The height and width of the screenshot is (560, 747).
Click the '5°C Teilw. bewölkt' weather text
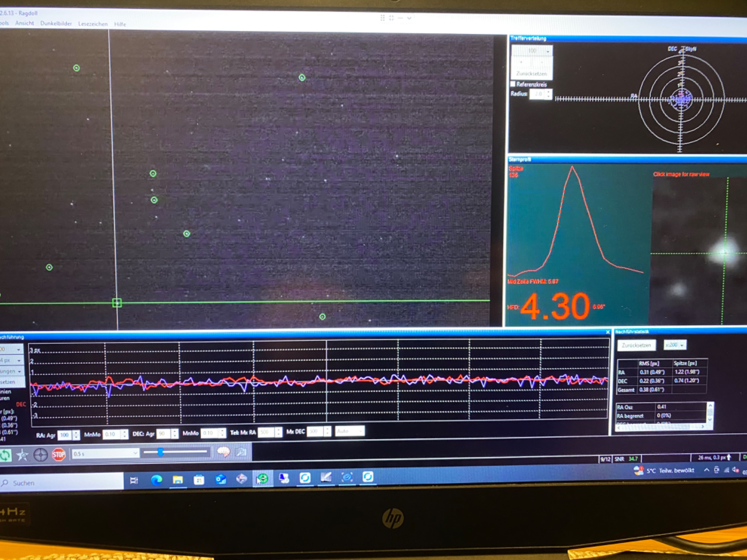670,471
